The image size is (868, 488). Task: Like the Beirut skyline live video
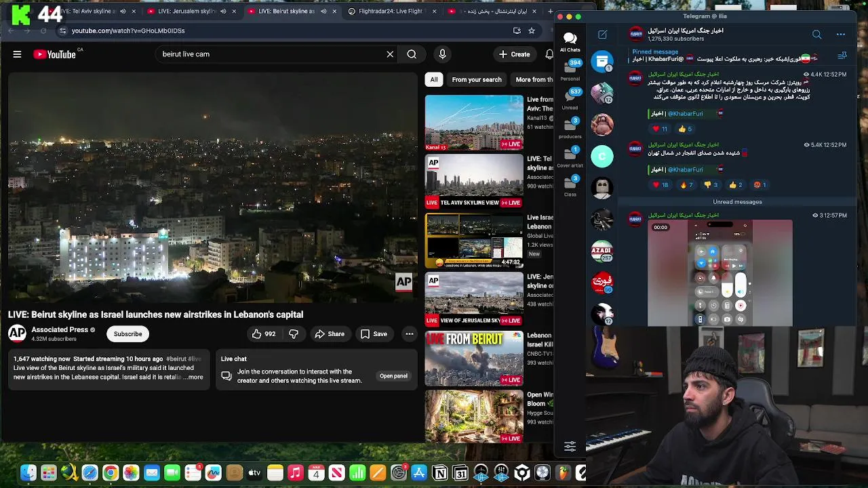263,333
